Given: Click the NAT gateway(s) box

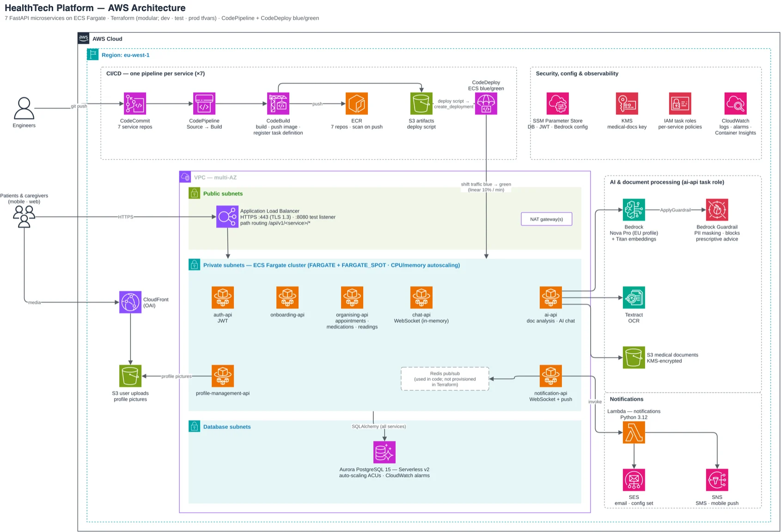Looking at the screenshot, I should pyautogui.click(x=547, y=219).
